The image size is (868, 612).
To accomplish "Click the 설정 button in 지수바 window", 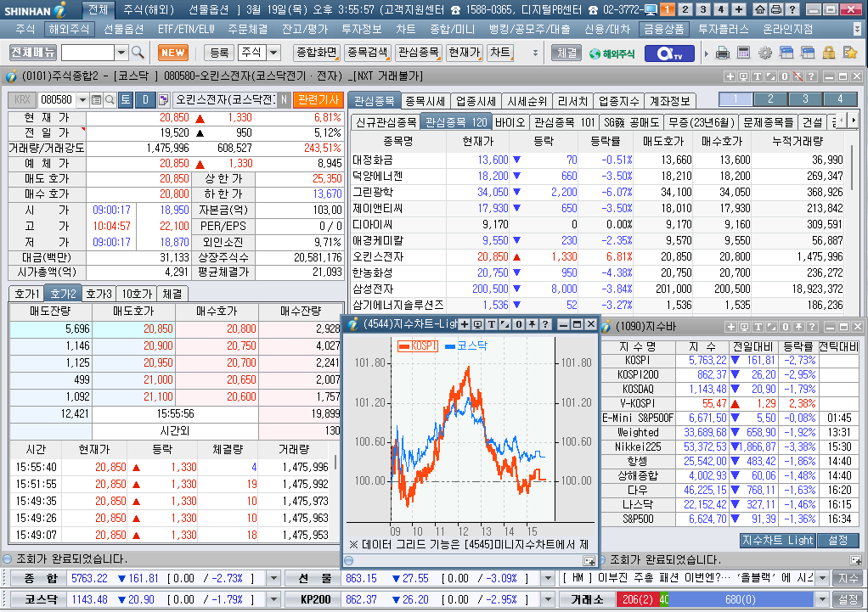I will coord(837,541).
